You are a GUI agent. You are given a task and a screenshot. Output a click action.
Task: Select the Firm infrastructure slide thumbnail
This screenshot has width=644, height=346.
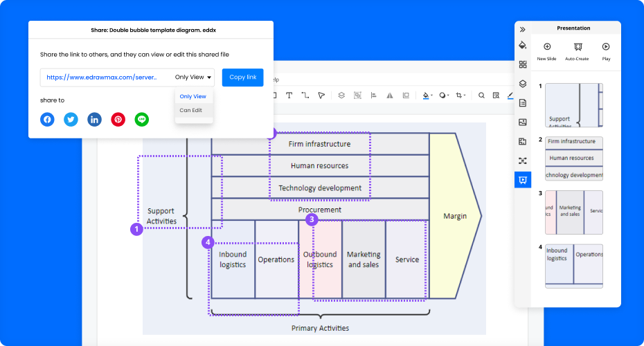tap(574, 158)
